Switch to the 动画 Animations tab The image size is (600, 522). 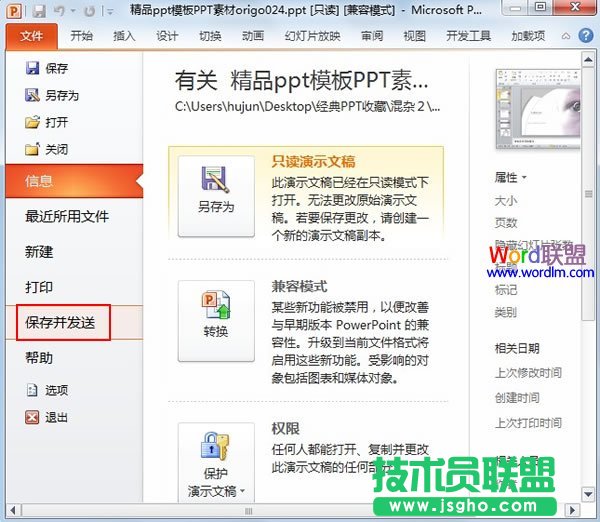(253, 36)
